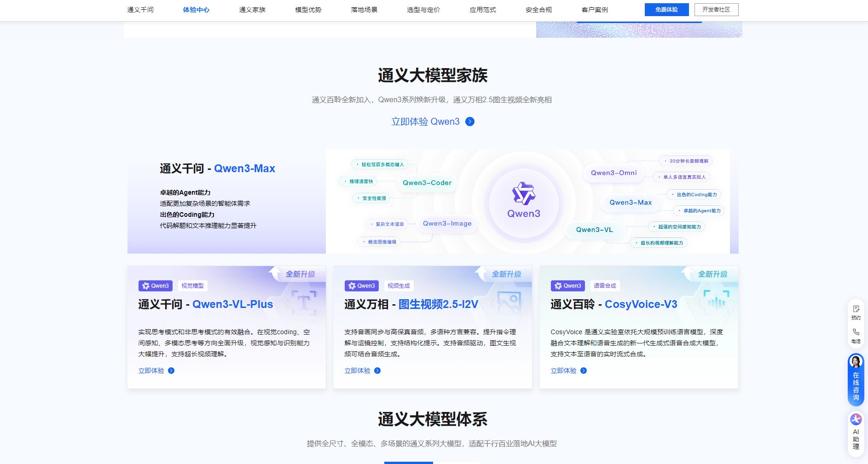
Task: Click arrow icon in Qwen3-VL-Plus card
Action: tap(171, 371)
